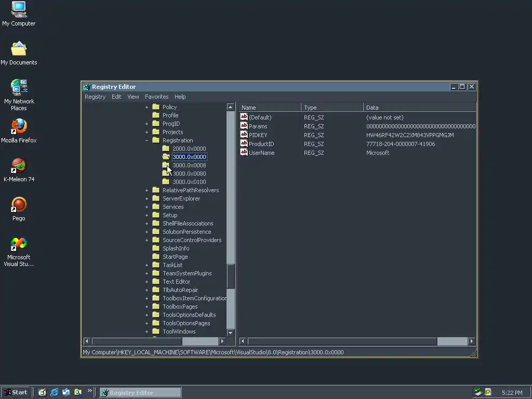The width and height of the screenshot is (532, 399).
Task: Launch K-Meleon 74 desktop shortcut
Action: pos(19,170)
